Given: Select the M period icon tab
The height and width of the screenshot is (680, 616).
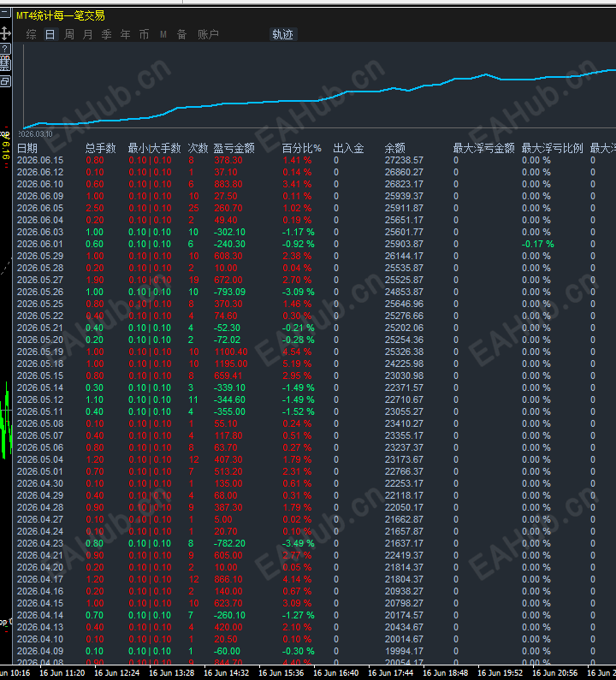Looking at the screenshot, I should tap(163, 34).
